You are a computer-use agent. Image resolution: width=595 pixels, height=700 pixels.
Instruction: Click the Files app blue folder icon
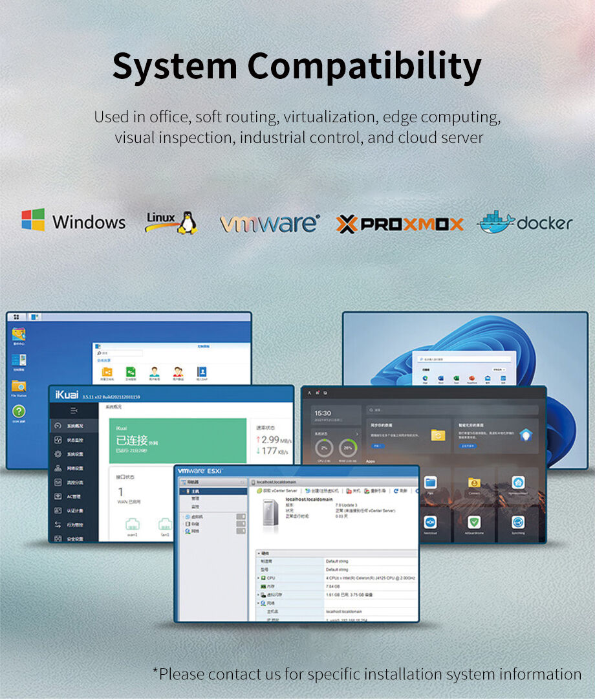point(430,483)
